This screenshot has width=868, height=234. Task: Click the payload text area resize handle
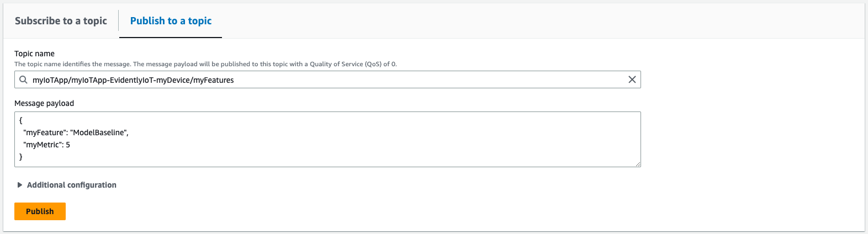point(638,164)
